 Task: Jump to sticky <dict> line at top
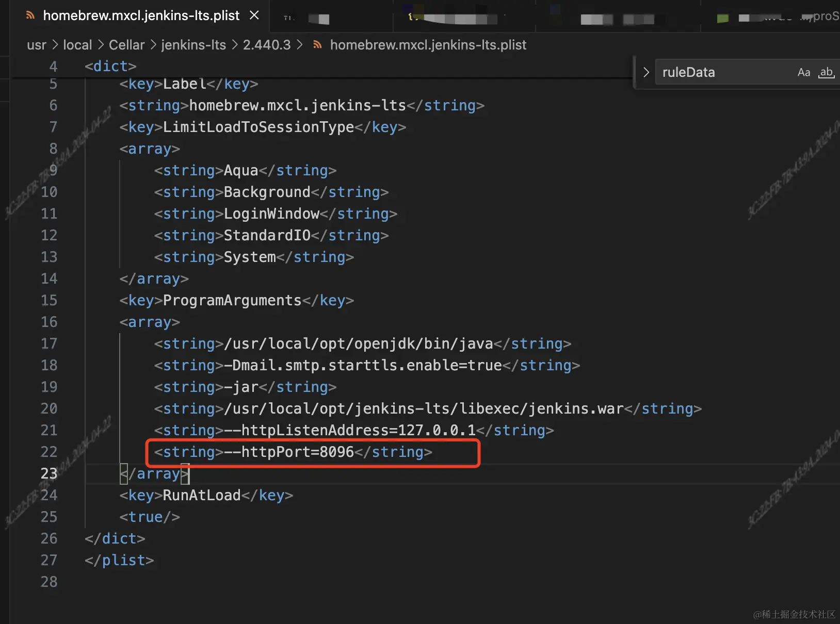(x=110, y=66)
